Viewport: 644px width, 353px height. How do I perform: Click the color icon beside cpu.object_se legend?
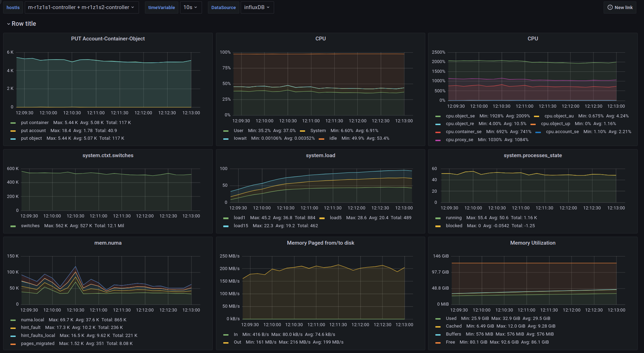coord(438,116)
